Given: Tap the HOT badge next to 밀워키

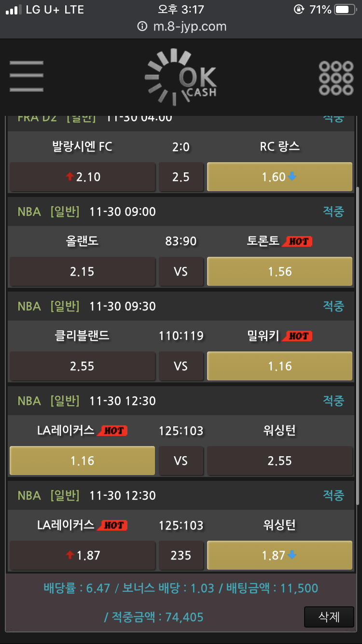Looking at the screenshot, I should (297, 336).
